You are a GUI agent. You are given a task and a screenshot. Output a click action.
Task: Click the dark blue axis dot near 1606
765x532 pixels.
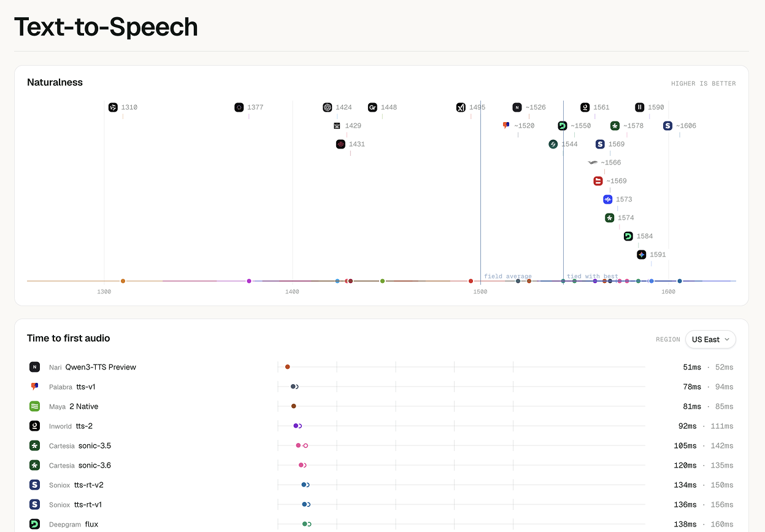point(679,281)
